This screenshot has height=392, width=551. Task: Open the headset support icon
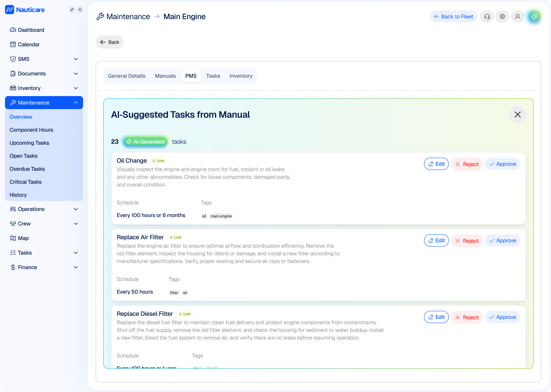[487, 16]
